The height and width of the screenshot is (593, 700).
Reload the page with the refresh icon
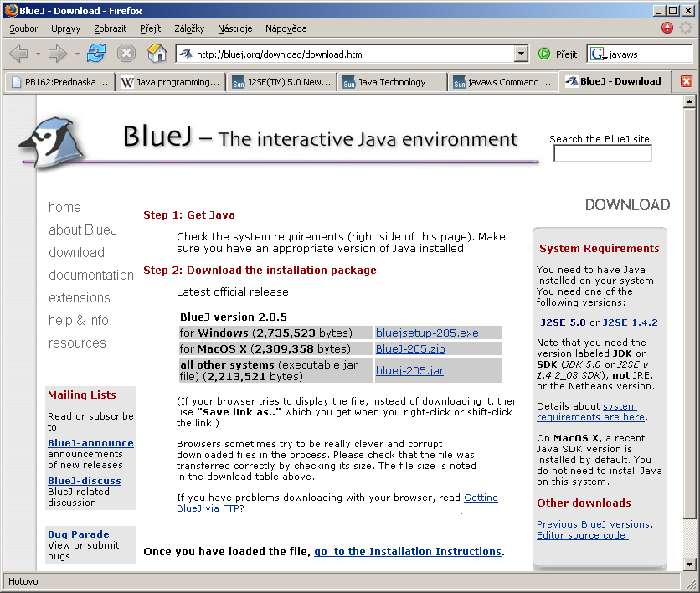point(96,54)
